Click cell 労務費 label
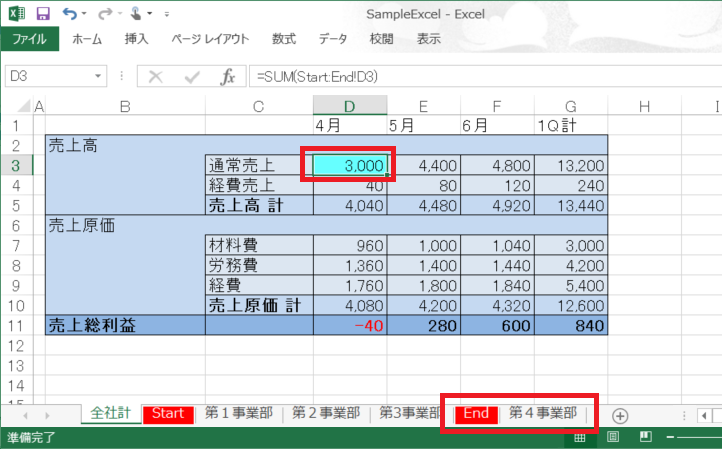Screen dimensions: 722x449 (x=259, y=265)
